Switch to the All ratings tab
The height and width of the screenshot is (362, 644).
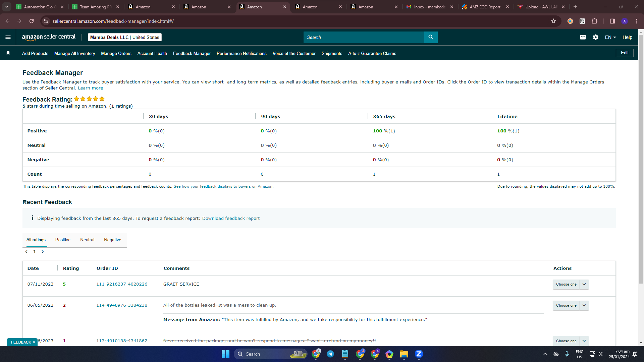[36, 240]
